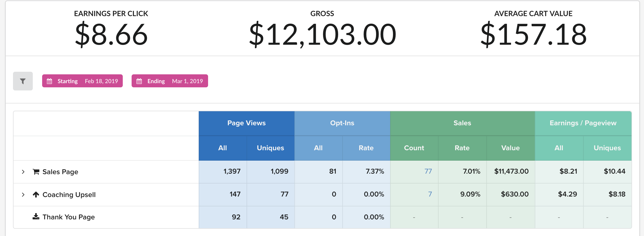Click the Average Cart Value $157.18 figure
Image resolution: width=644 pixels, height=236 pixels.
[x=533, y=34]
